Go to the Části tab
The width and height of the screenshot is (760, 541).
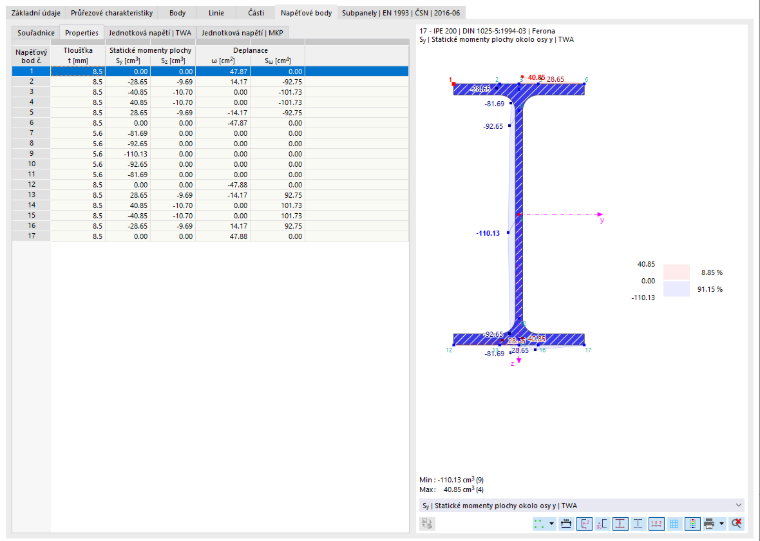point(256,13)
